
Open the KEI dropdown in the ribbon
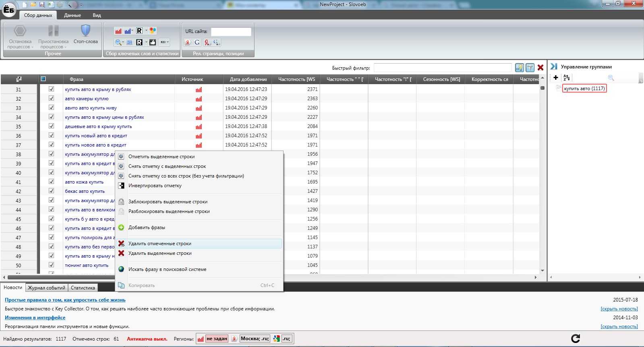pos(164,42)
